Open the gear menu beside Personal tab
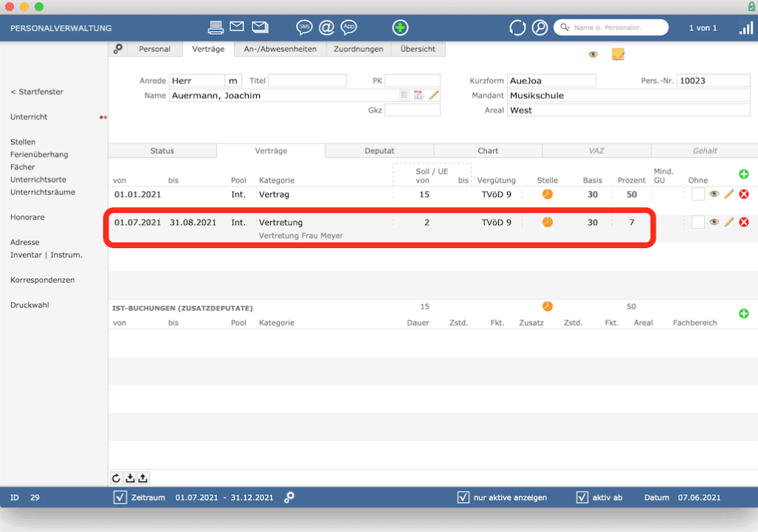This screenshot has height=532, width=758. tap(118, 50)
